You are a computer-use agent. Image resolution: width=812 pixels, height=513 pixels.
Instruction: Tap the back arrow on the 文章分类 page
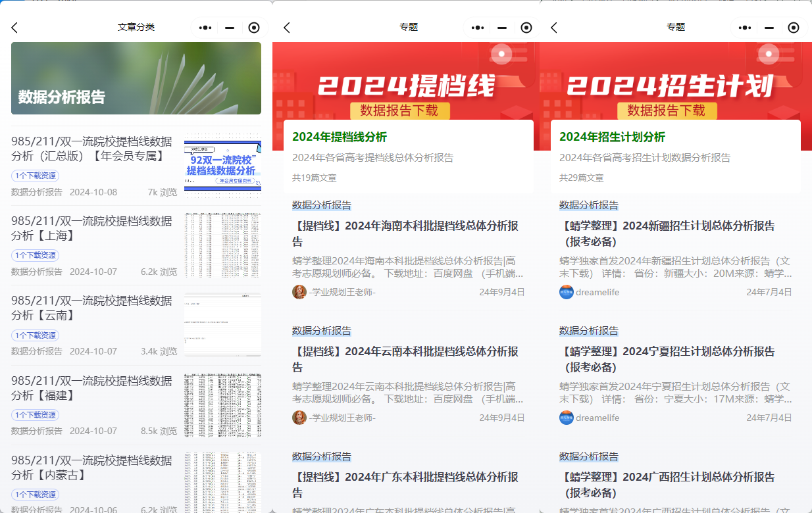pyautogui.click(x=14, y=27)
